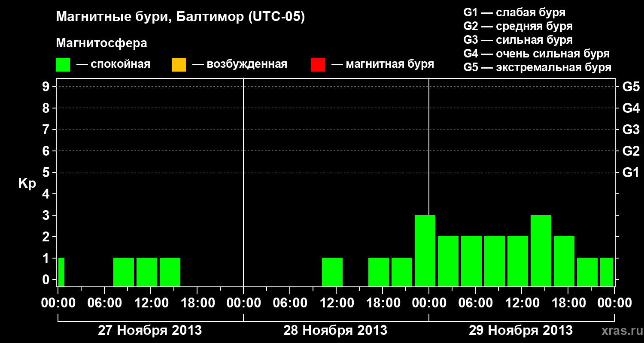This screenshot has height=343, width=644.
Task: Select the Kp 1 bar at 16:00–19:00, 28 Ноября
Action: pos(379,272)
